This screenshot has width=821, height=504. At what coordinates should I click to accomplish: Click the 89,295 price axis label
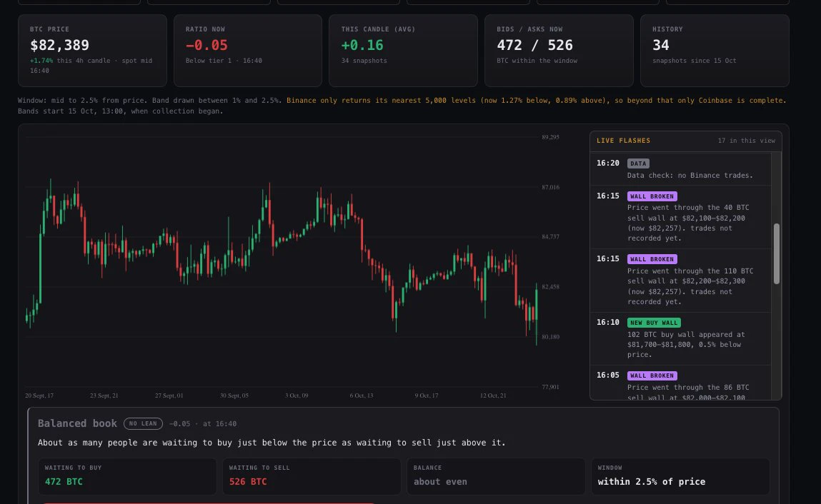tap(550, 137)
